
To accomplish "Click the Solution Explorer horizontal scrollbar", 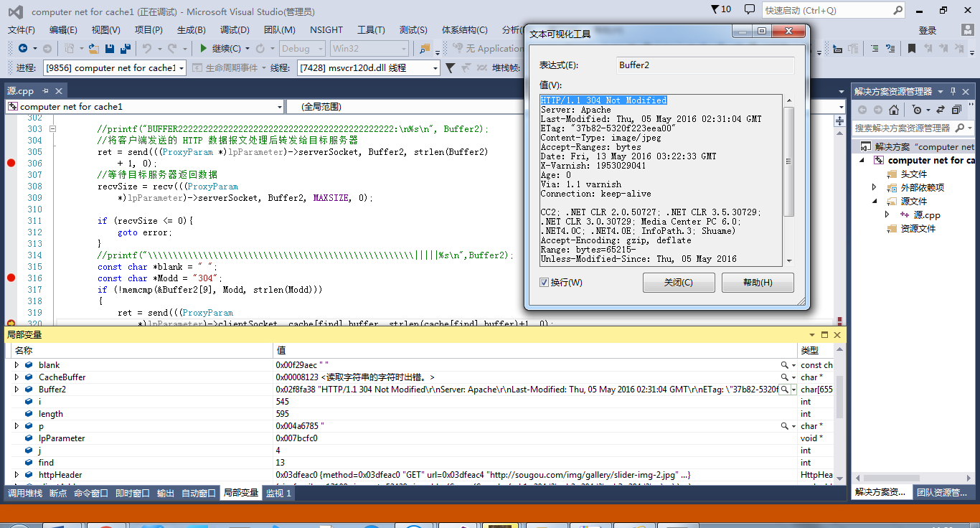I will 913,476.
